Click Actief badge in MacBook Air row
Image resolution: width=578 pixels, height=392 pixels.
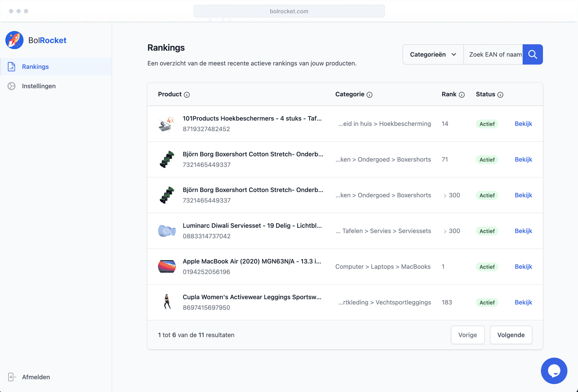coord(487,267)
